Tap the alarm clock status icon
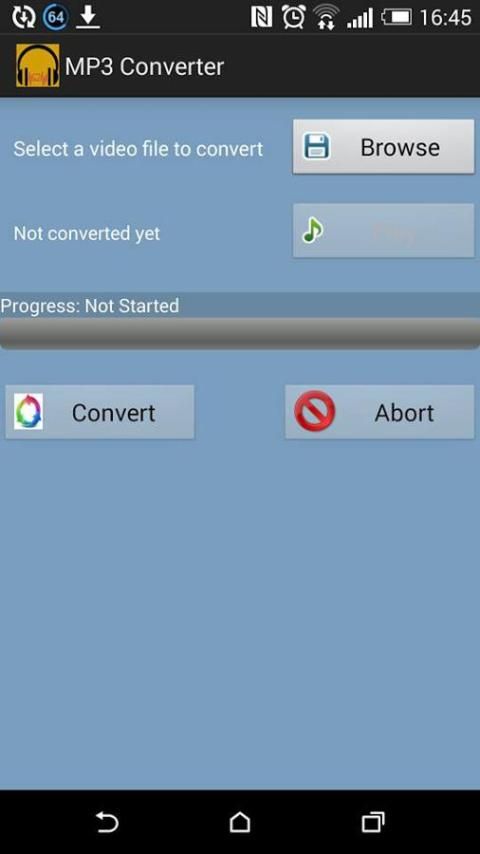Viewport: 480px width, 854px height. coord(293,17)
